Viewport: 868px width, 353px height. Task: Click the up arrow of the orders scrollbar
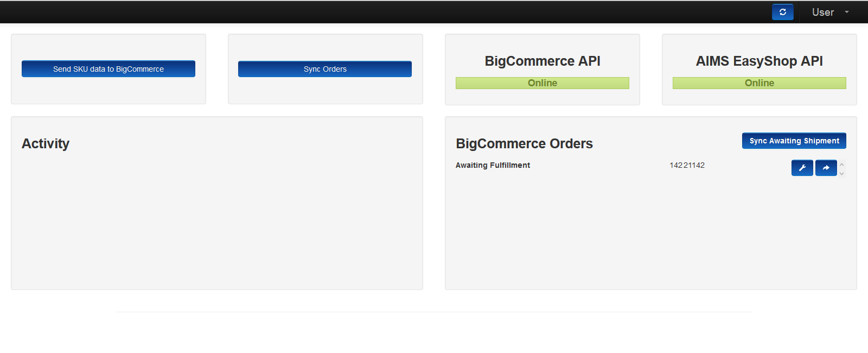(842, 164)
